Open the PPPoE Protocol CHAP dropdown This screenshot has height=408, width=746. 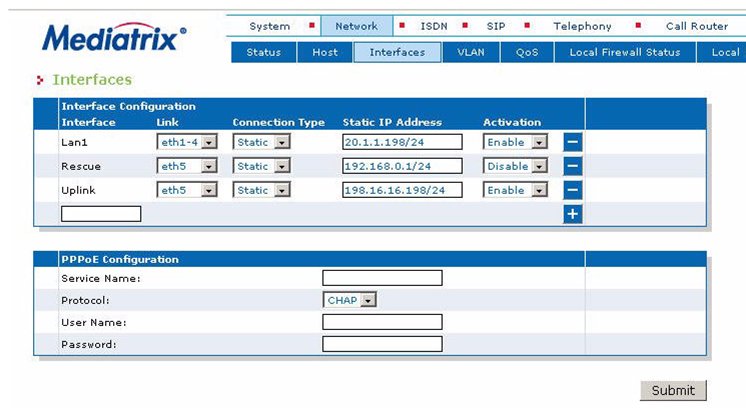click(350, 300)
